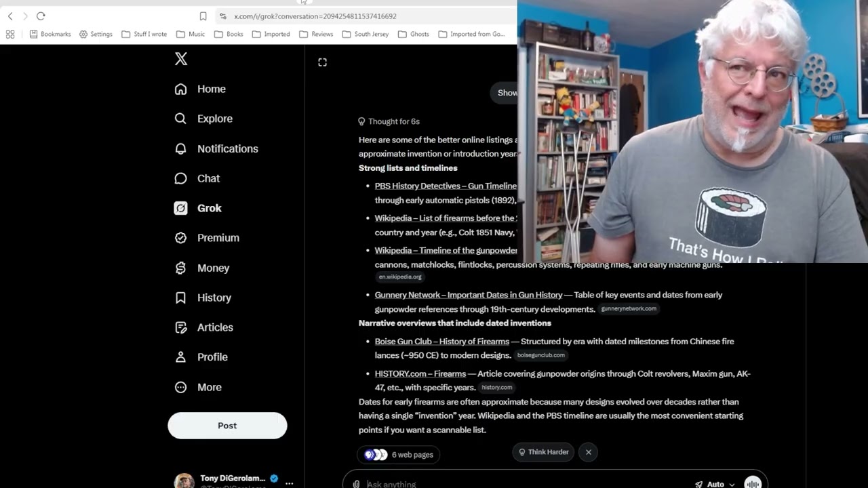Open Explore from the sidebar

[203, 119]
